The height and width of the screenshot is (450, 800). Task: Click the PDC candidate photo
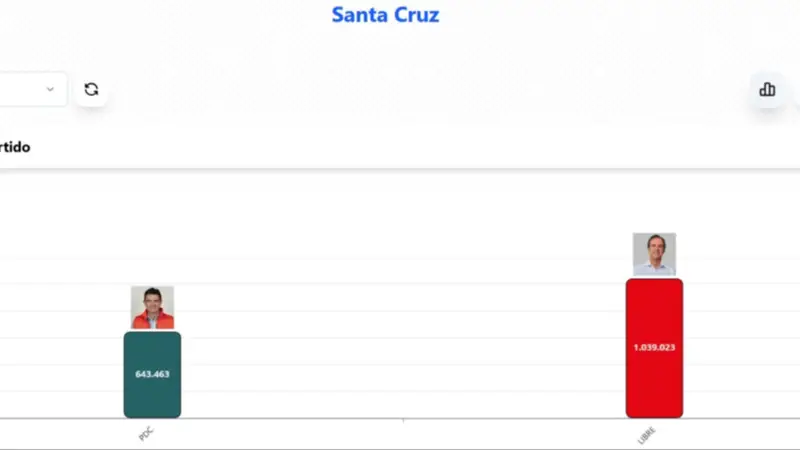point(152,307)
